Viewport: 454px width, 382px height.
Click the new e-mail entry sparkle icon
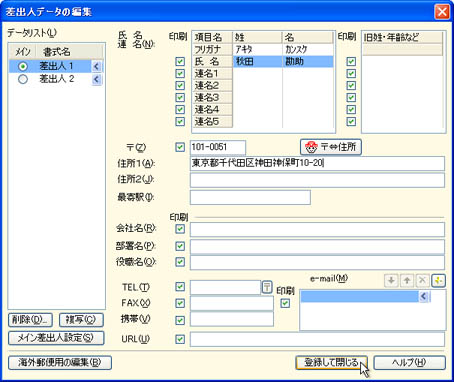coord(438,281)
